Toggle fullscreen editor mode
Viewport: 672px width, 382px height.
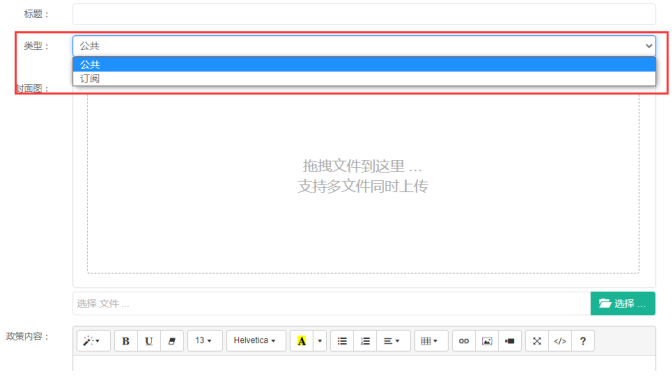point(537,341)
